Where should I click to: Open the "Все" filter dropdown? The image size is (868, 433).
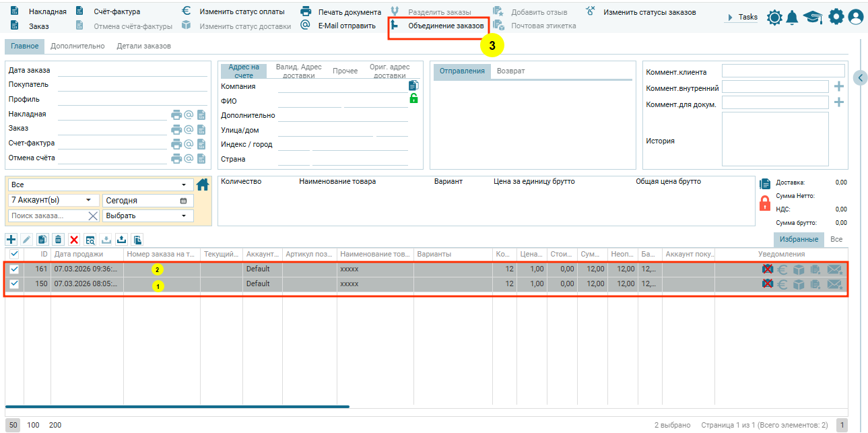(100, 185)
